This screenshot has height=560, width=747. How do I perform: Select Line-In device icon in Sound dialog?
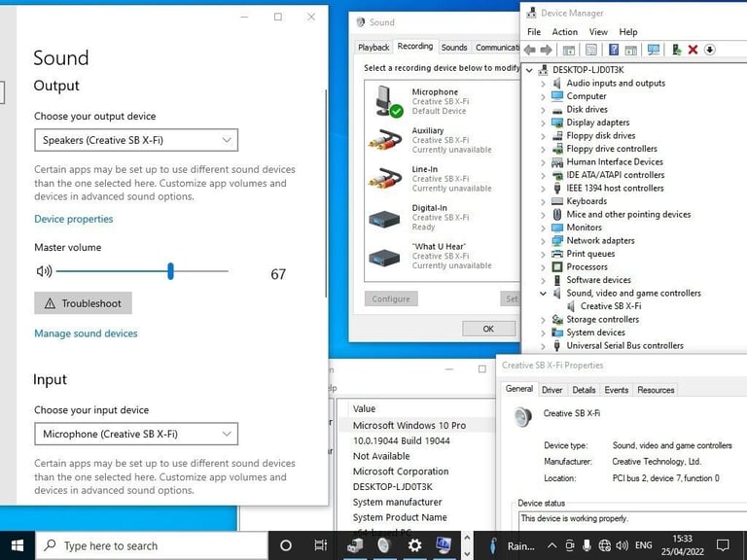pos(384,178)
